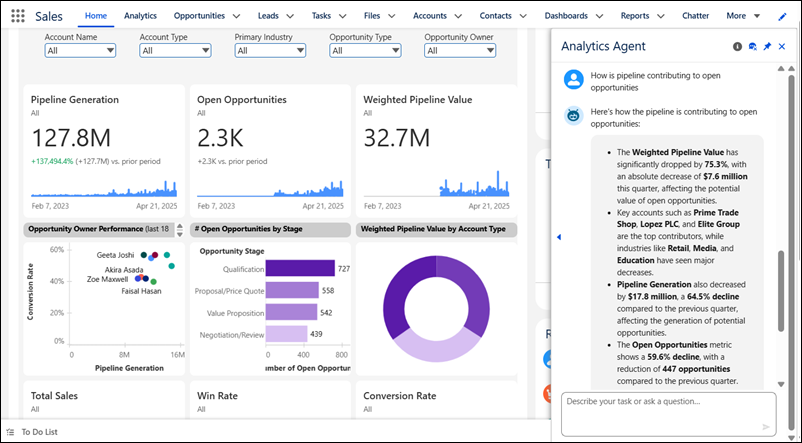The width and height of the screenshot is (802, 443).
Task: Click the user avatar beside the question
Action: (x=573, y=79)
